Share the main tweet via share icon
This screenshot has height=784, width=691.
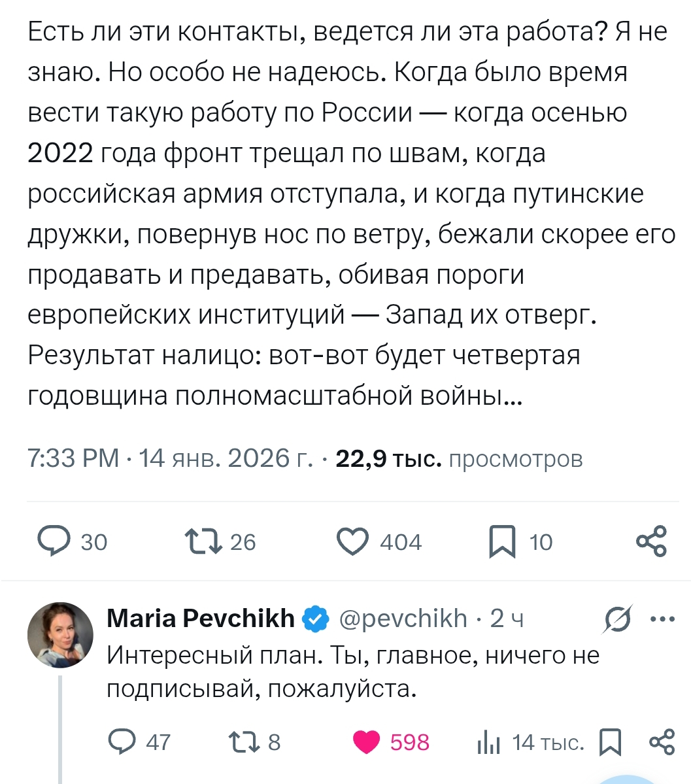click(651, 541)
